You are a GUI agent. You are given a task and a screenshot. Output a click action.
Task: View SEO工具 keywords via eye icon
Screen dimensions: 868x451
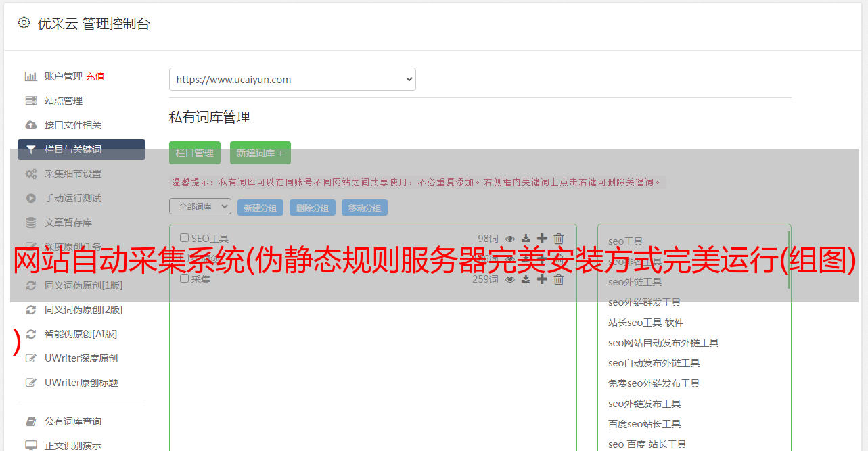tap(510, 239)
